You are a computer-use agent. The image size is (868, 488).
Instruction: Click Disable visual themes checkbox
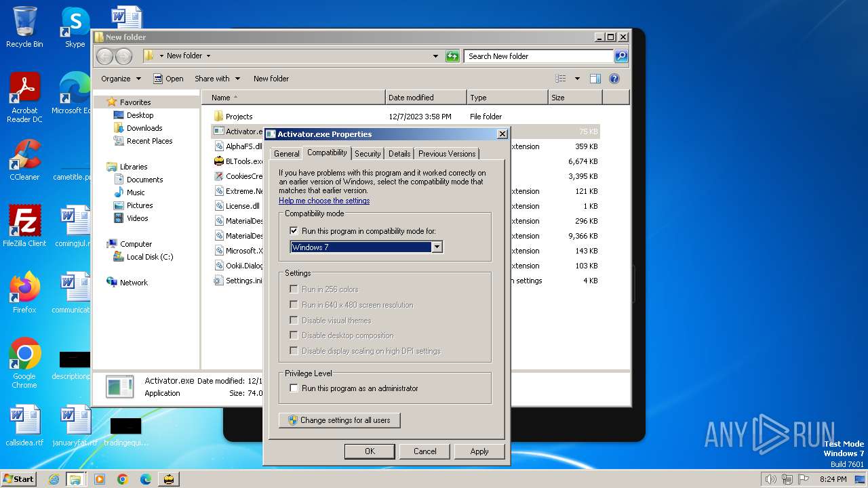[294, 321]
